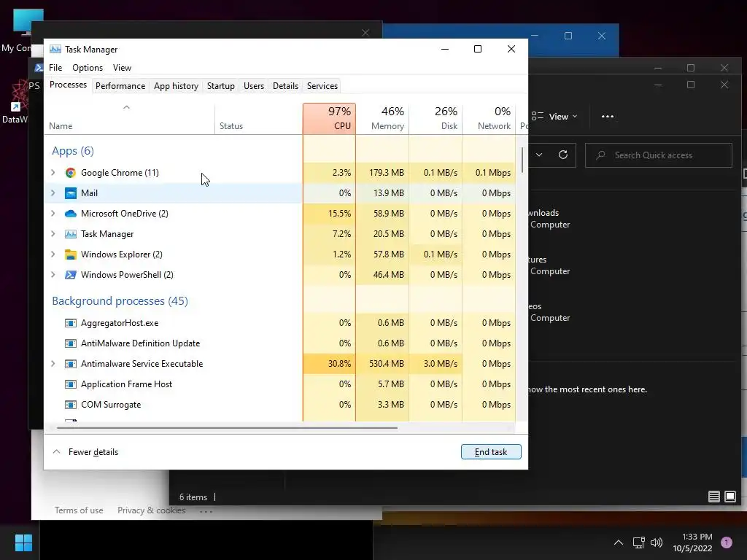Open the Options menu
Viewport: 747px width, 560px height.
tap(88, 68)
